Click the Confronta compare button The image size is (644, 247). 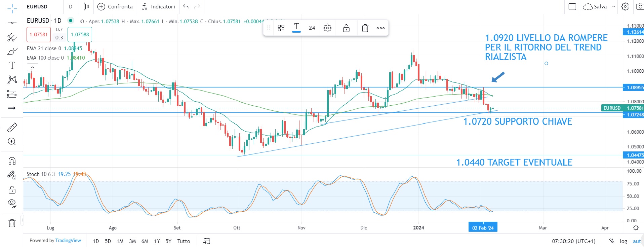coord(115,7)
